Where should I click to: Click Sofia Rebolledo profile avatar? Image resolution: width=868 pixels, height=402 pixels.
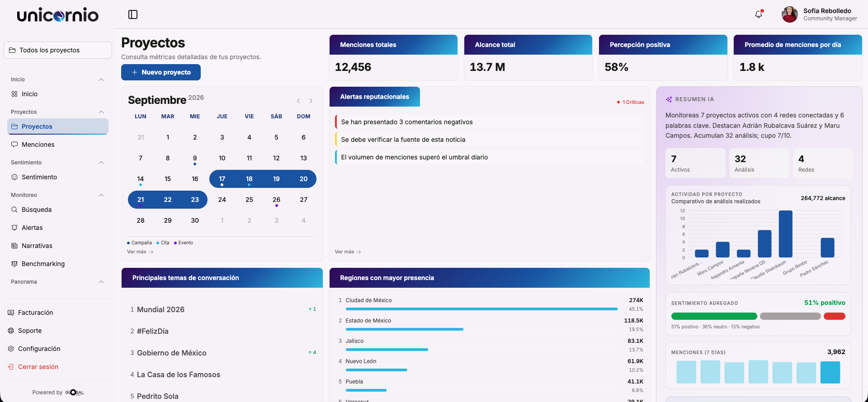(790, 14)
